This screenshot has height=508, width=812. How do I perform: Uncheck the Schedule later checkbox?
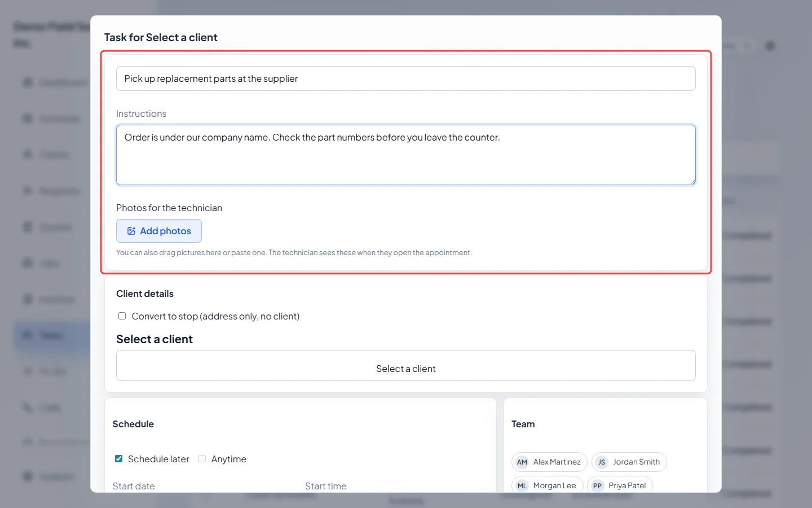[x=119, y=459]
